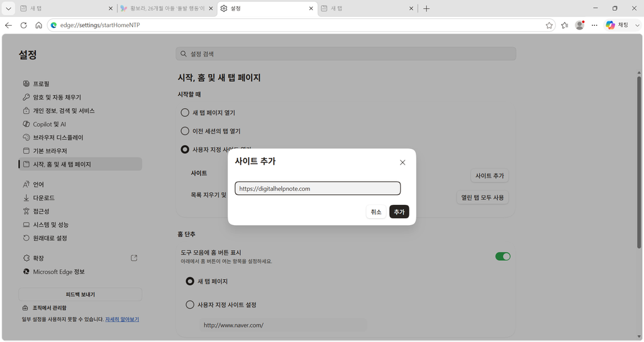Open the tab search chevron in the tab strip
Screen dimensions: 644x342
(8, 8)
